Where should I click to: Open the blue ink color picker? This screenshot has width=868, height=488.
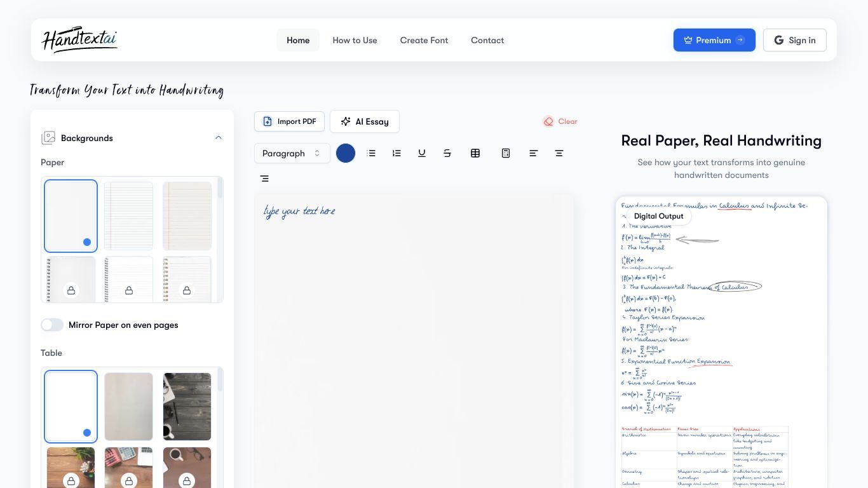tap(346, 153)
